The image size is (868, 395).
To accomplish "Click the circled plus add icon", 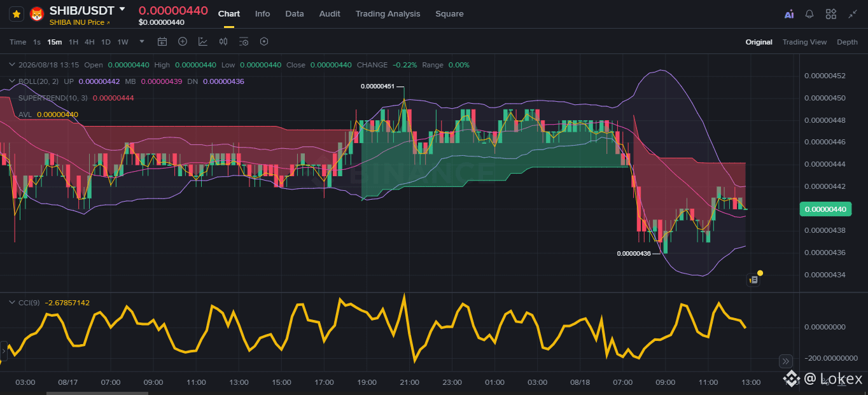I will coord(183,42).
